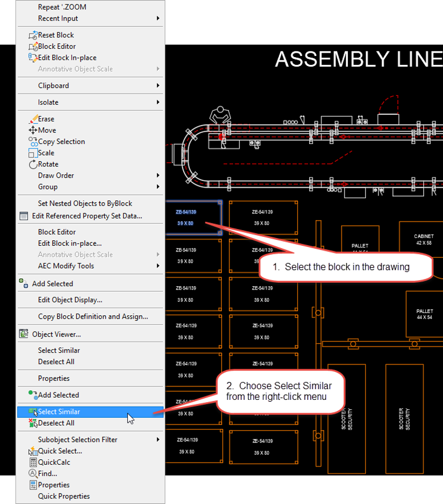Click the green-dot Add Selected icon above Select Similar
443x504 pixels.
click(x=33, y=395)
